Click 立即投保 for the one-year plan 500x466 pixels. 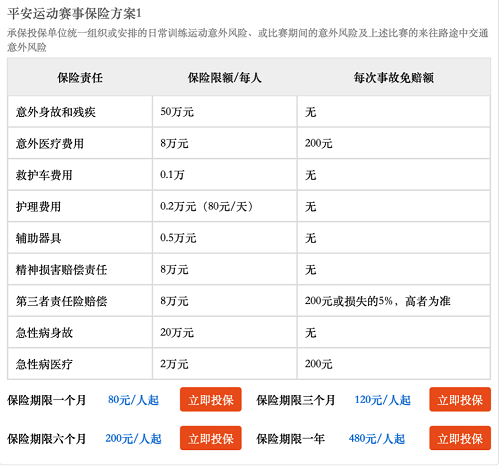coord(460,438)
